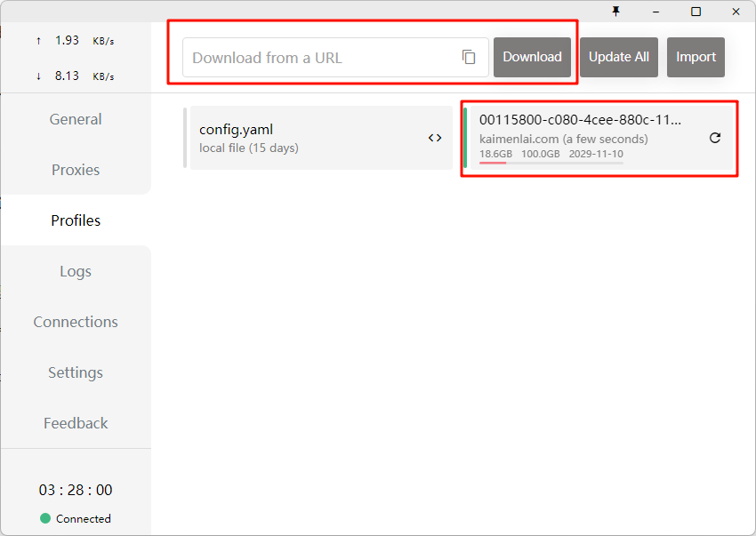Click the paste clipboard icon in URL field
Screen dimensions: 756x536
(x=469, y=57)
